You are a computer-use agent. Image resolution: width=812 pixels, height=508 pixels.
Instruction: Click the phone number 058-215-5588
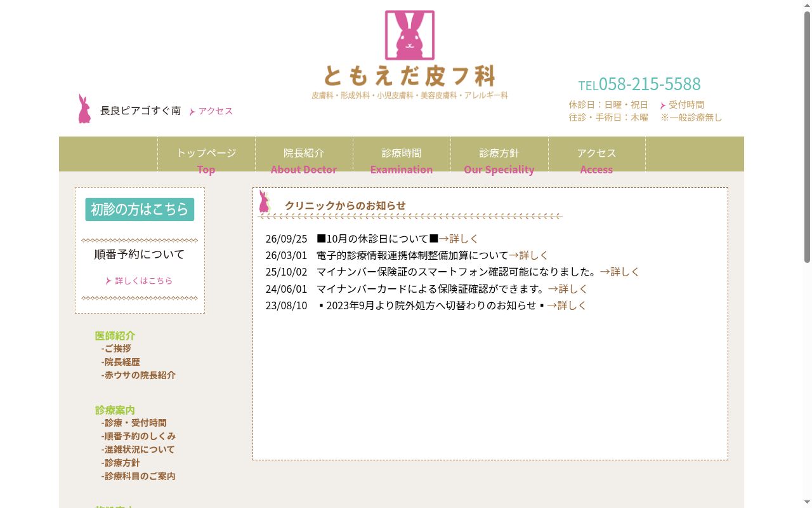point(650,84)
